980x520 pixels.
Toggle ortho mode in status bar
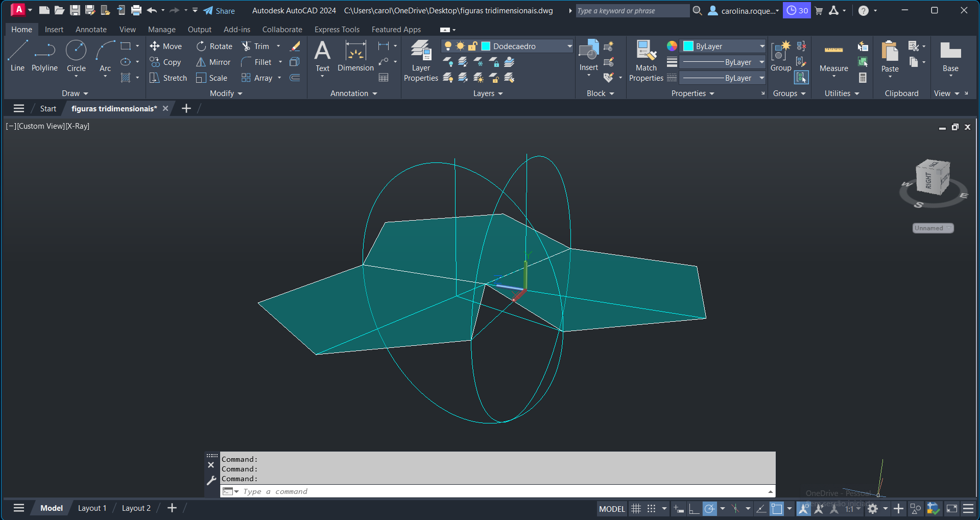coord(694,509)
